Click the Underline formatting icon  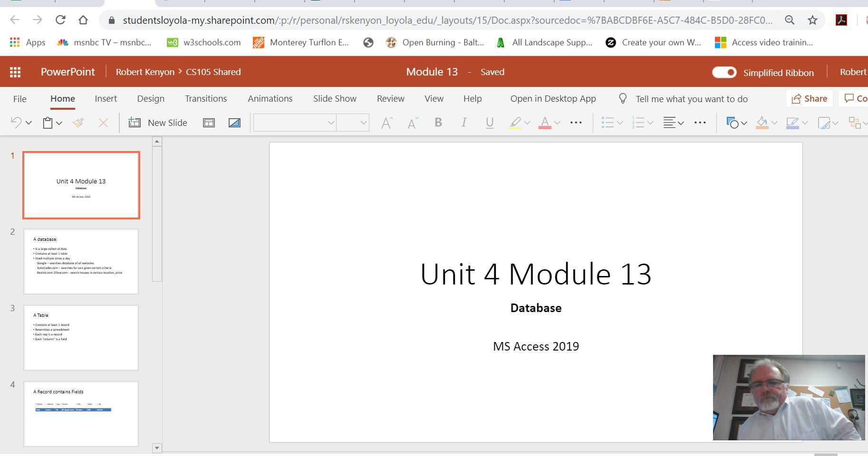(x=489, y=123)
